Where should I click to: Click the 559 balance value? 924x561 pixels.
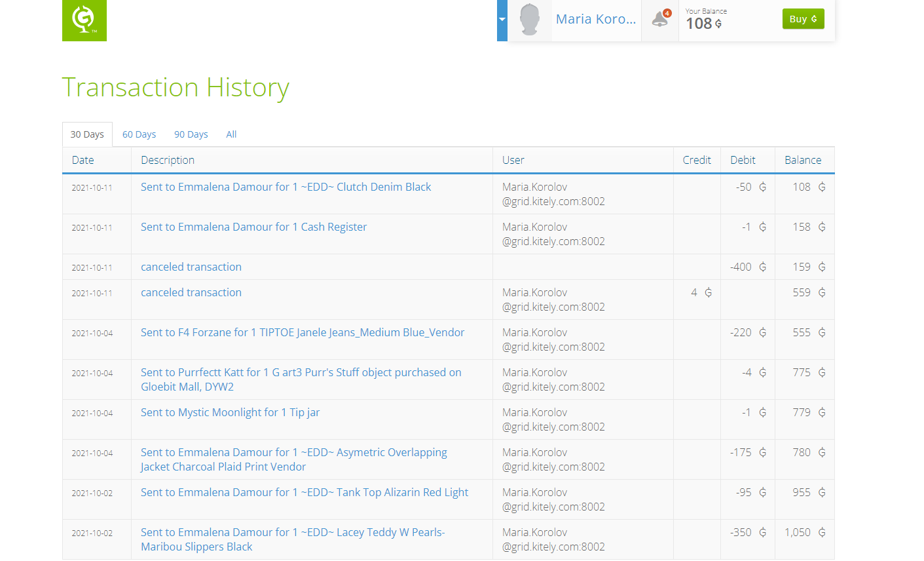[809, 292]
